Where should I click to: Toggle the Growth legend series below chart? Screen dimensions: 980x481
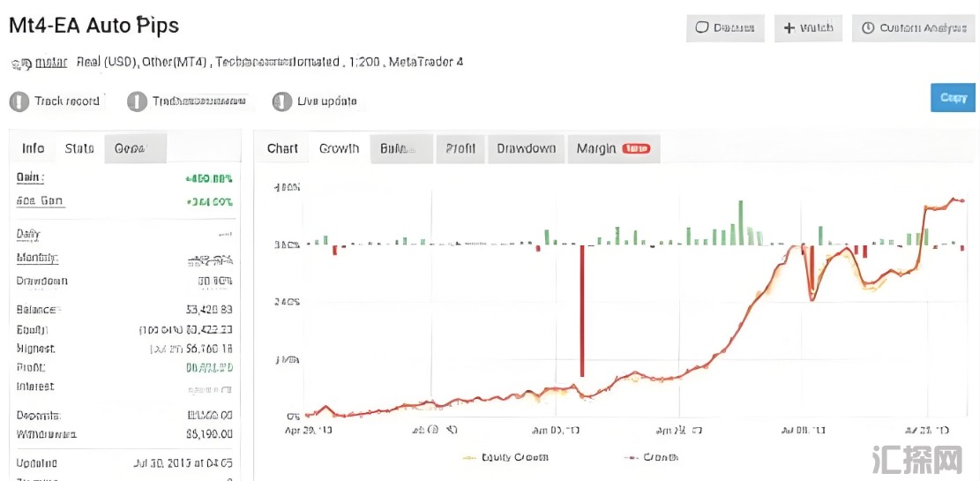click(651, 457)
